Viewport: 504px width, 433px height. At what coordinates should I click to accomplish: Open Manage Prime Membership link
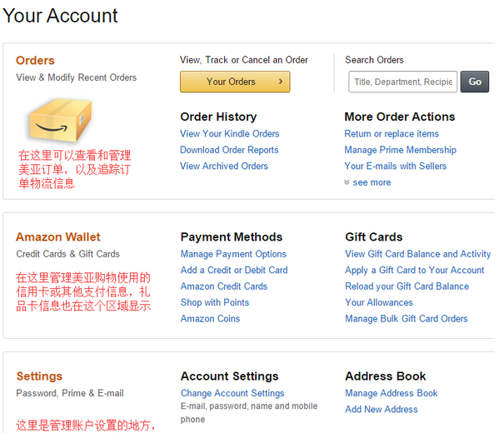pyautogui.click(x=401, y=150)
